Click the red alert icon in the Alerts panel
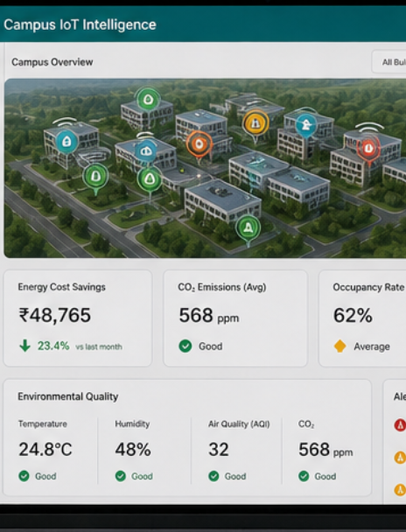406x532 pixels. pyautogui.click(x=400, y=425)
